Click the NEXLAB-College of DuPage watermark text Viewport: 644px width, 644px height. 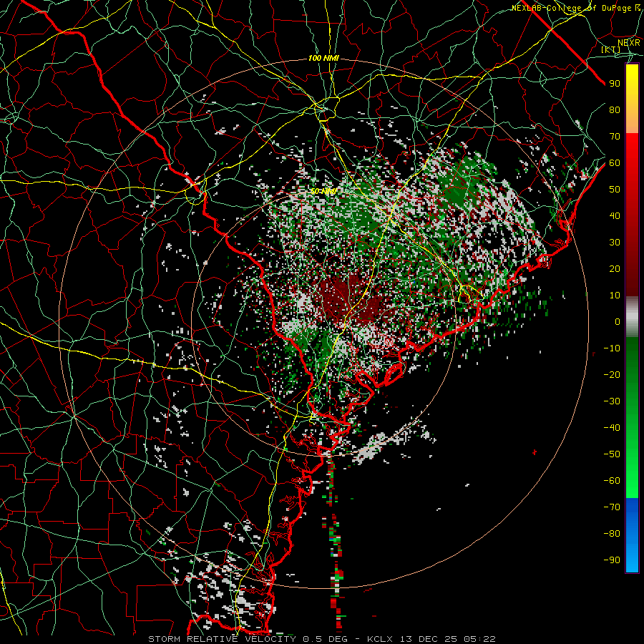coord(576,8)
